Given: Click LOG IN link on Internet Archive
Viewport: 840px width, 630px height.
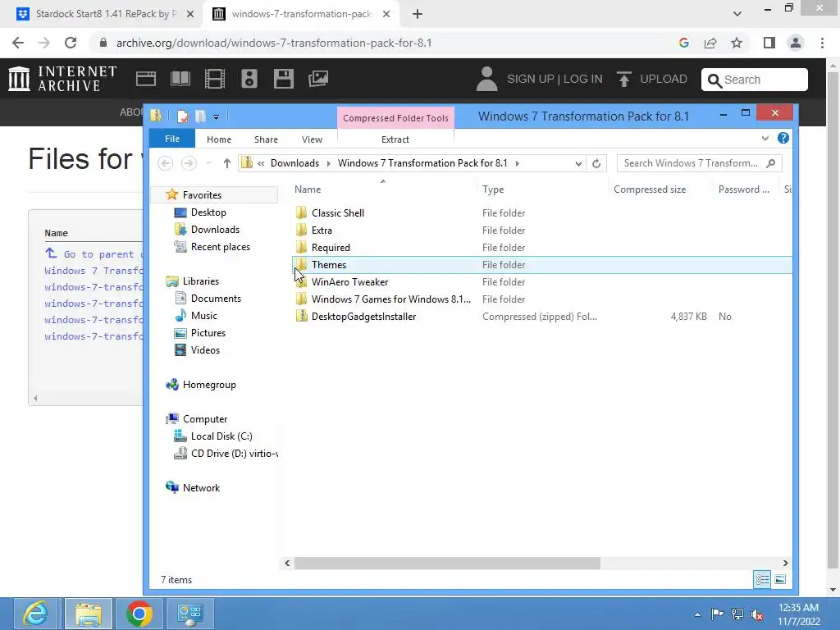Looking at the screenshot, I should (x=583, y=80).
